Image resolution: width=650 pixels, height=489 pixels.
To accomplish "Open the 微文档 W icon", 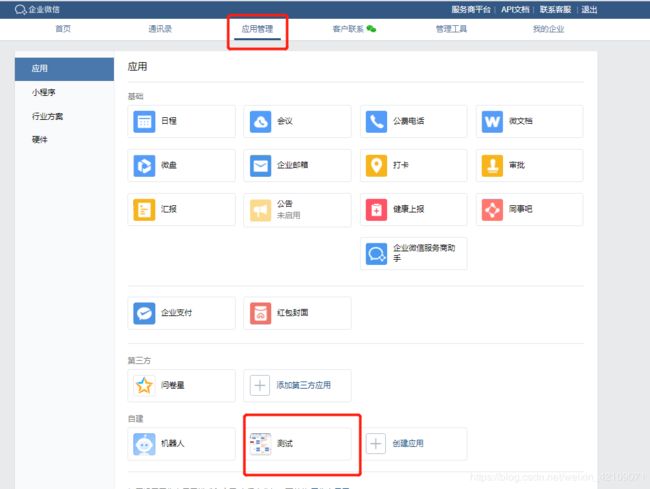I will point(492,121).
